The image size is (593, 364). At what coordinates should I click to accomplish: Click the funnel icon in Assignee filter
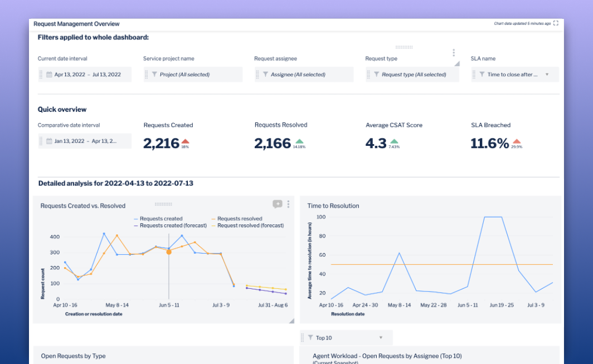(265, 75)
